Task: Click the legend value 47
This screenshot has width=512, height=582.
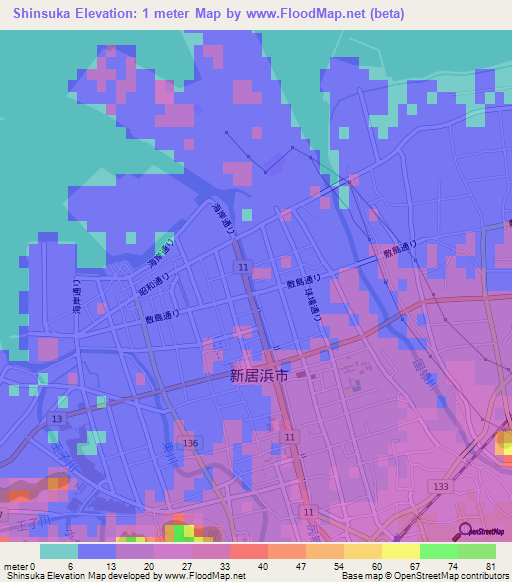Action: point(301,567)
